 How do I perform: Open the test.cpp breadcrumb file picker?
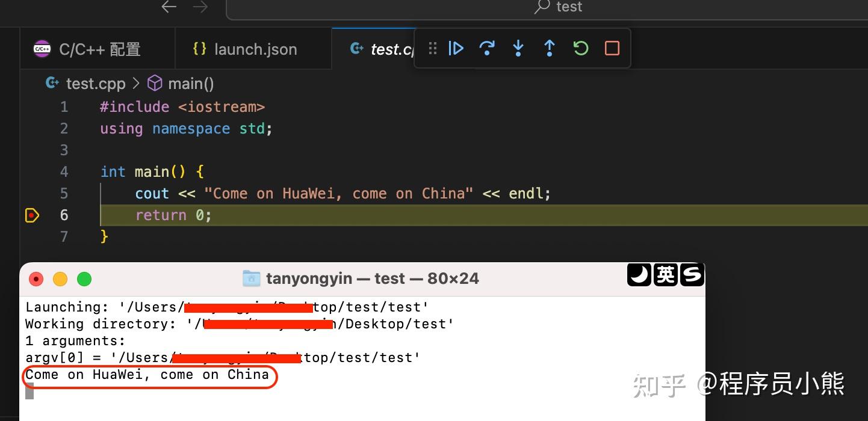[x=96, y=83]
